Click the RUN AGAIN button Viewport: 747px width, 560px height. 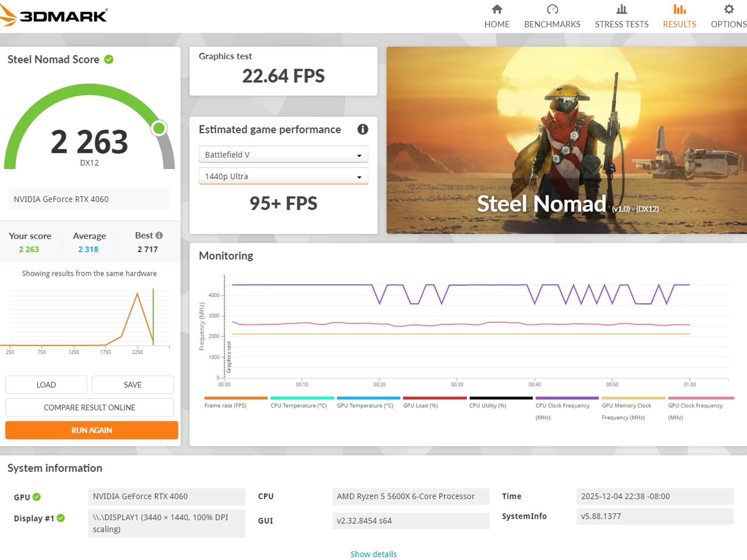click(x=91, y=430)
